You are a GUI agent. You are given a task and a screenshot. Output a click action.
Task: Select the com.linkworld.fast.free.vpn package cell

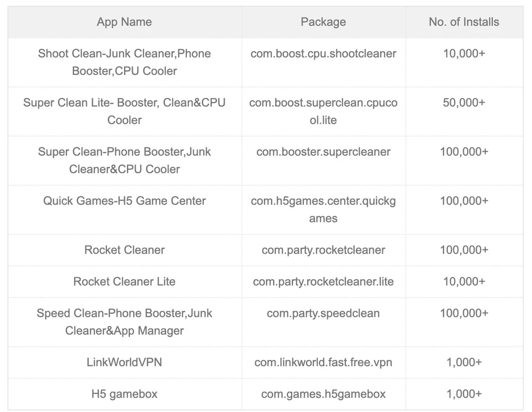[323, 363]
